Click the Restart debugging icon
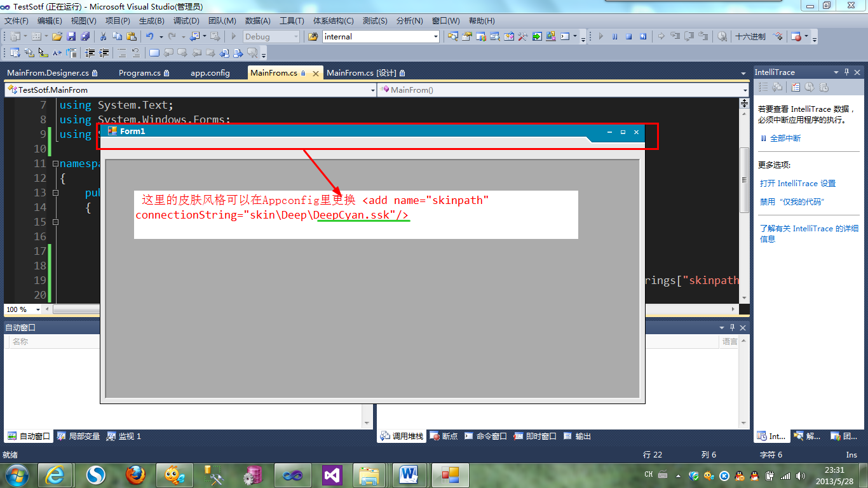 [642, 36]
